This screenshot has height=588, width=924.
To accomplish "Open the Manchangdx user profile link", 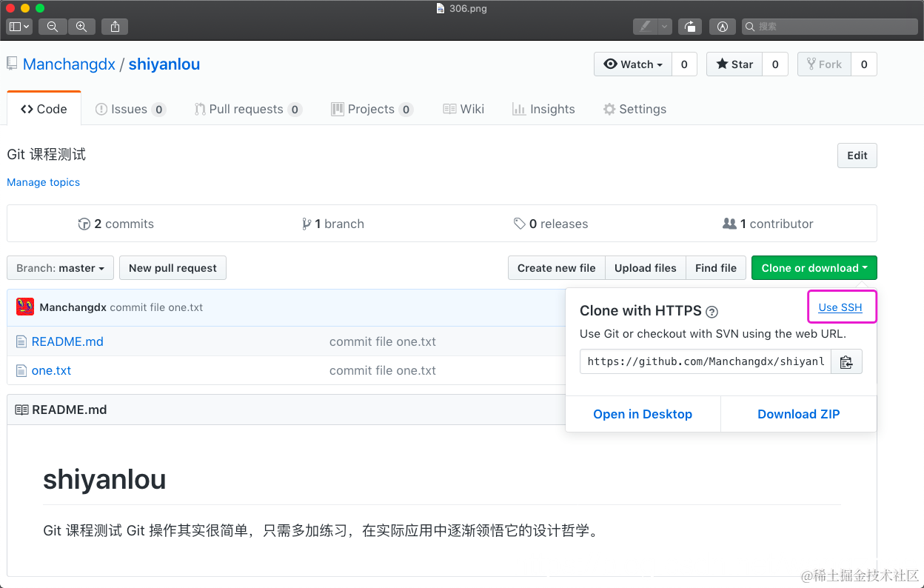I will pyautogui.click(x=69, y=64).
